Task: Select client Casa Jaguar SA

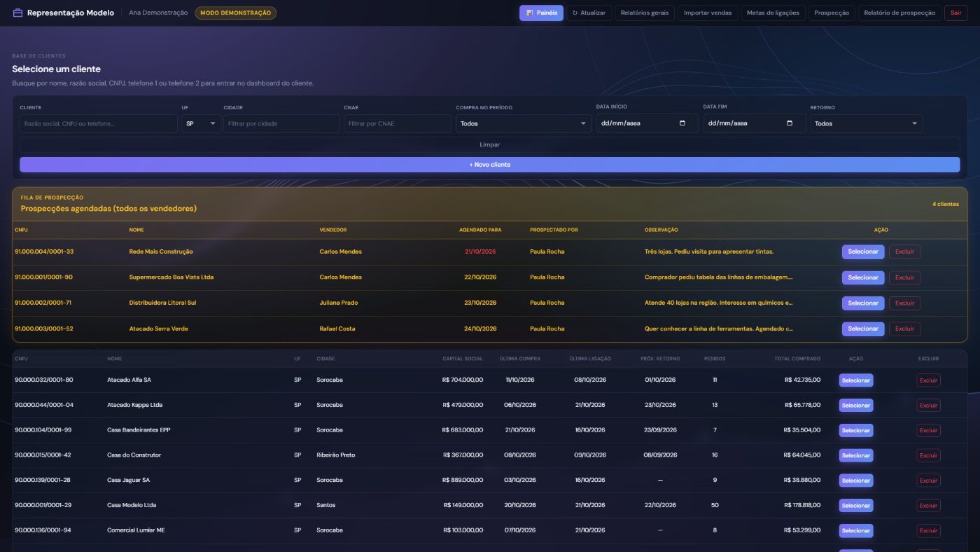Action: 856,481
